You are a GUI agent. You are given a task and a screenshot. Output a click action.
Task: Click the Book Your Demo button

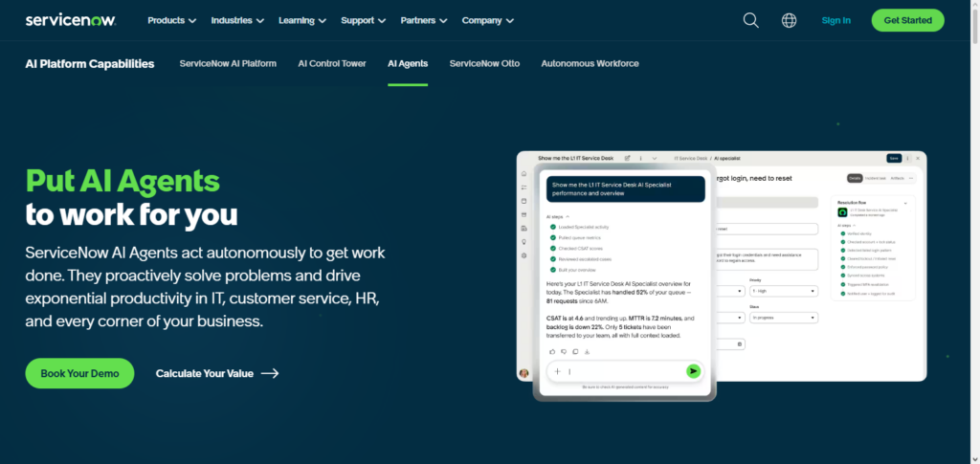pyautogui.click(x=80, y=373)
